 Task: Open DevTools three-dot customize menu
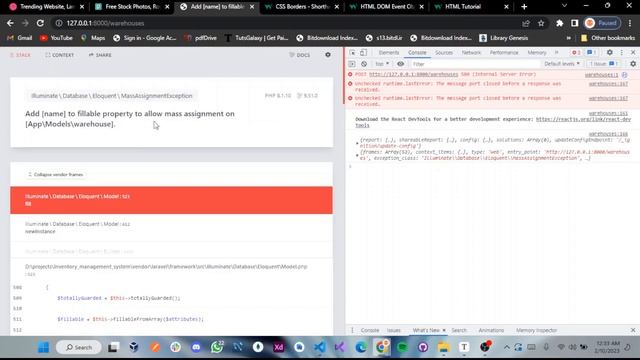coord(622,53)
